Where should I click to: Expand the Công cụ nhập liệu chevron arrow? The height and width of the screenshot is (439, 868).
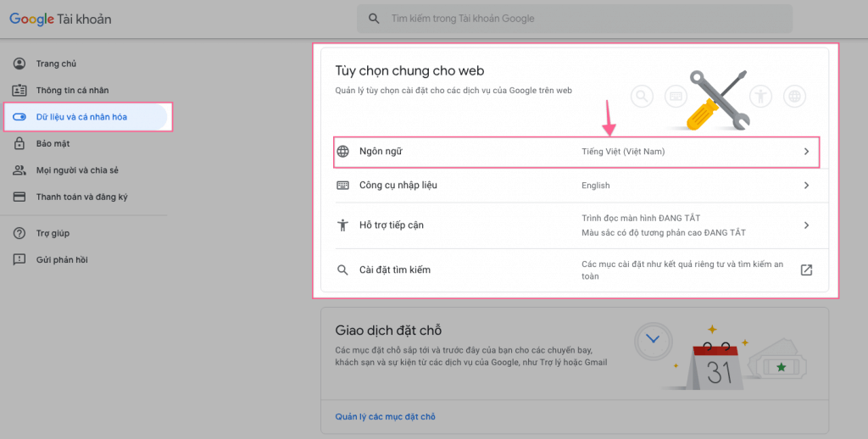click(x=806, y=186)
